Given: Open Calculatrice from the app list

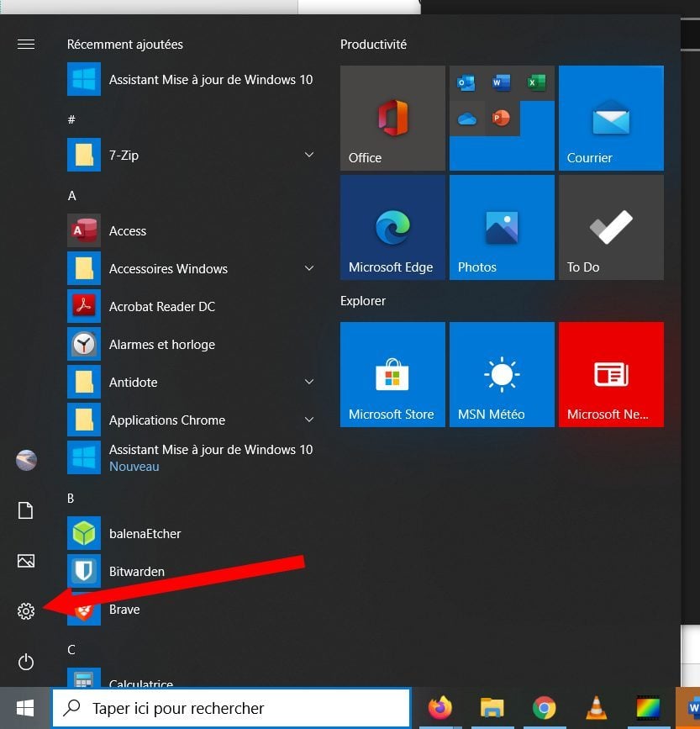Looking at the screenshot, I should pos(192,678).
